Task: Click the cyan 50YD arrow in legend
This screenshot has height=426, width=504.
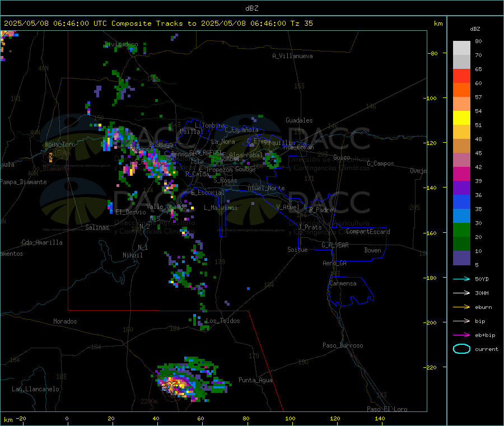Action: (461, 279)
